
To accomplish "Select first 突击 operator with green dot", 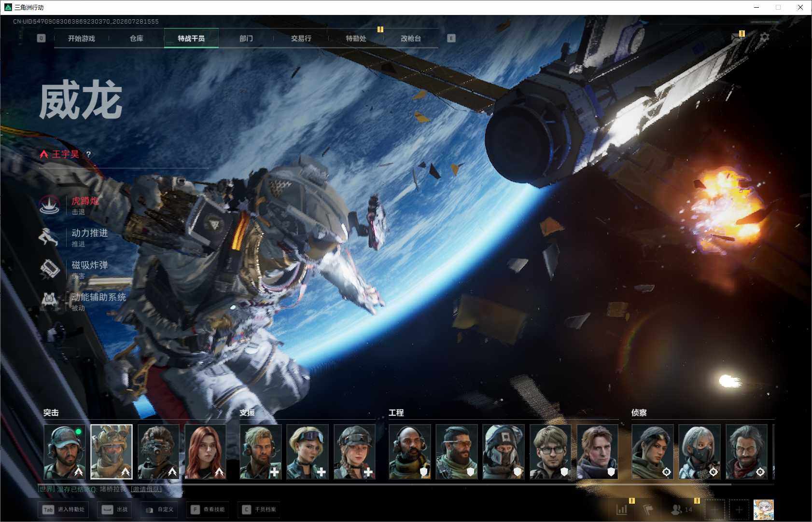I will coord(65,452).
